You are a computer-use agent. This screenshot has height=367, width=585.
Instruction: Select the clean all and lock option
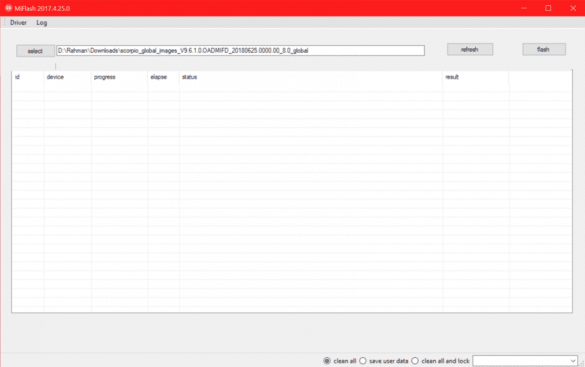pos(415,361)
